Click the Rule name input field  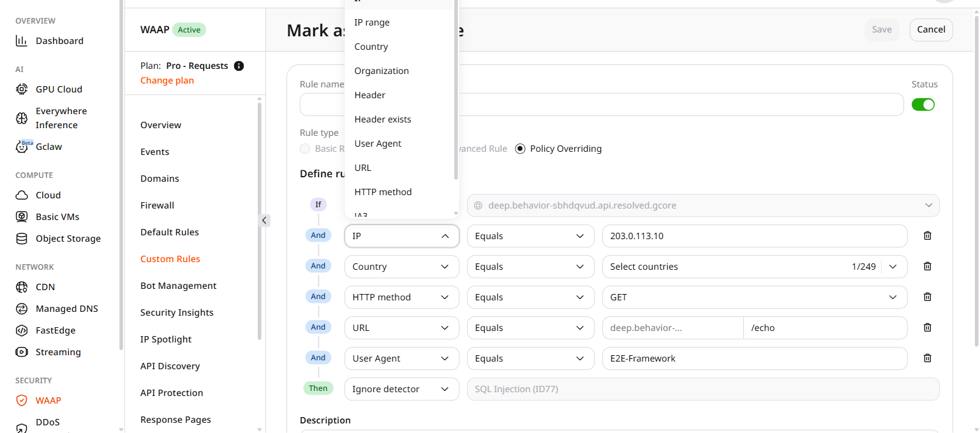pos(602,105)
